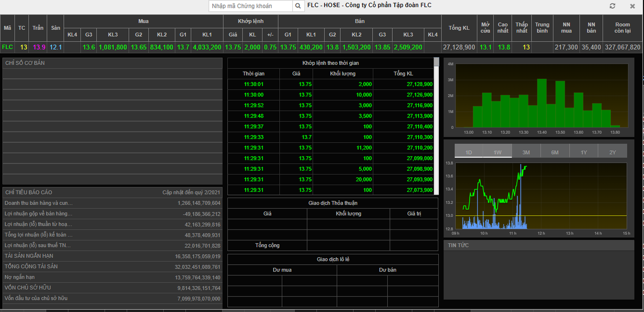Click the 'Khớp lệnh' column group header

click(x=251, y=21)
